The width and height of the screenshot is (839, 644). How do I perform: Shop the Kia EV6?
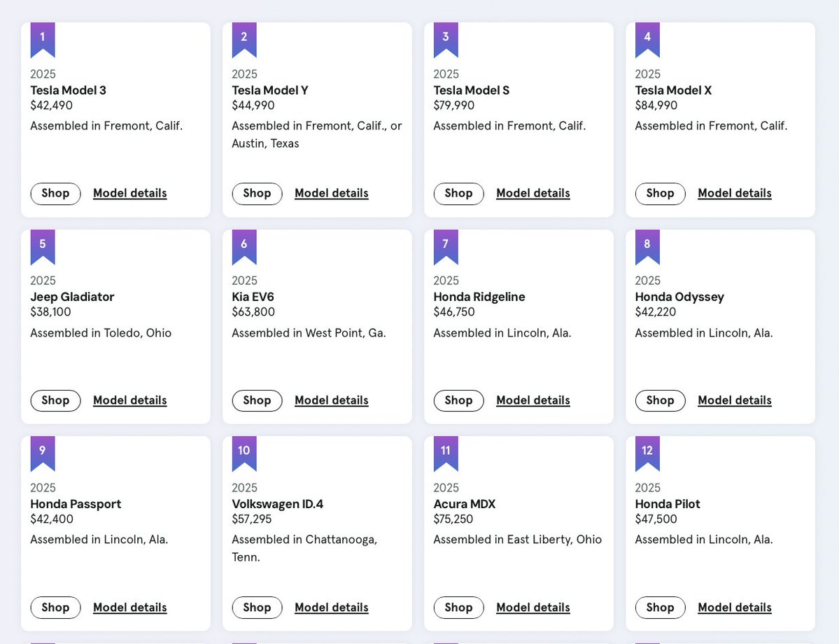[258, 400]
